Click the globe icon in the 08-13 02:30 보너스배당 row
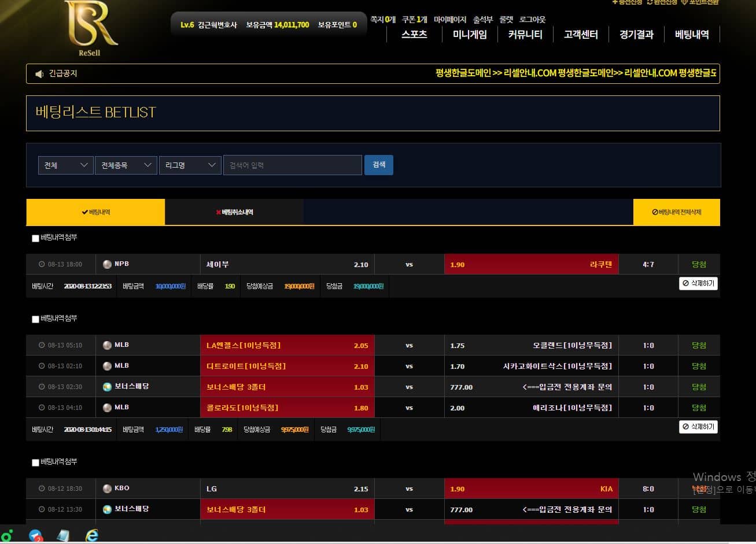 107,387
